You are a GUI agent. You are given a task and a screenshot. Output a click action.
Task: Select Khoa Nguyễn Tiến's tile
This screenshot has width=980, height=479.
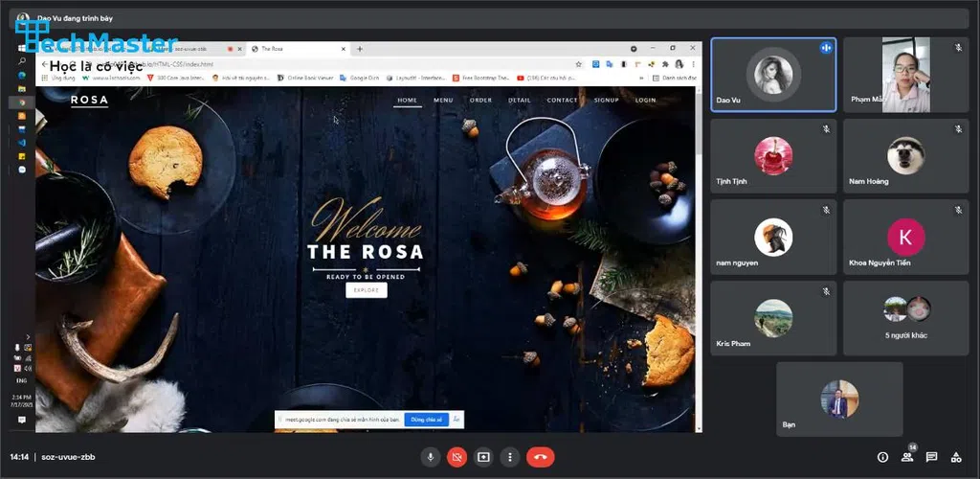905,237
